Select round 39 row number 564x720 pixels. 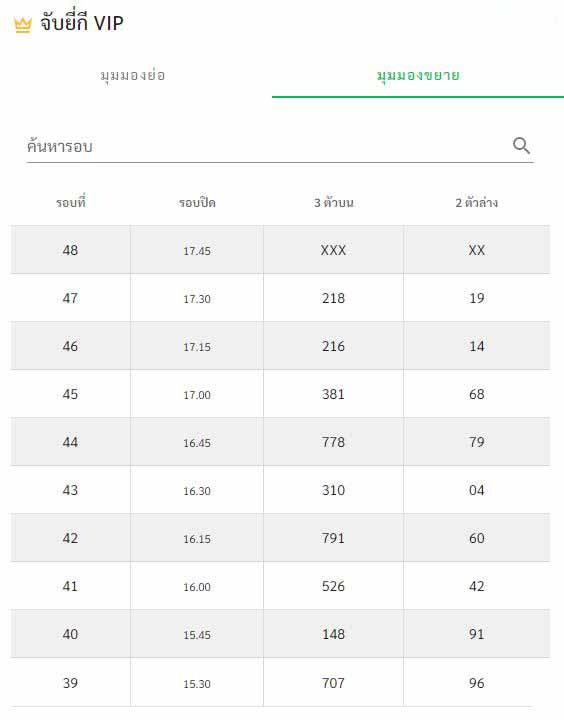[70, 683]
